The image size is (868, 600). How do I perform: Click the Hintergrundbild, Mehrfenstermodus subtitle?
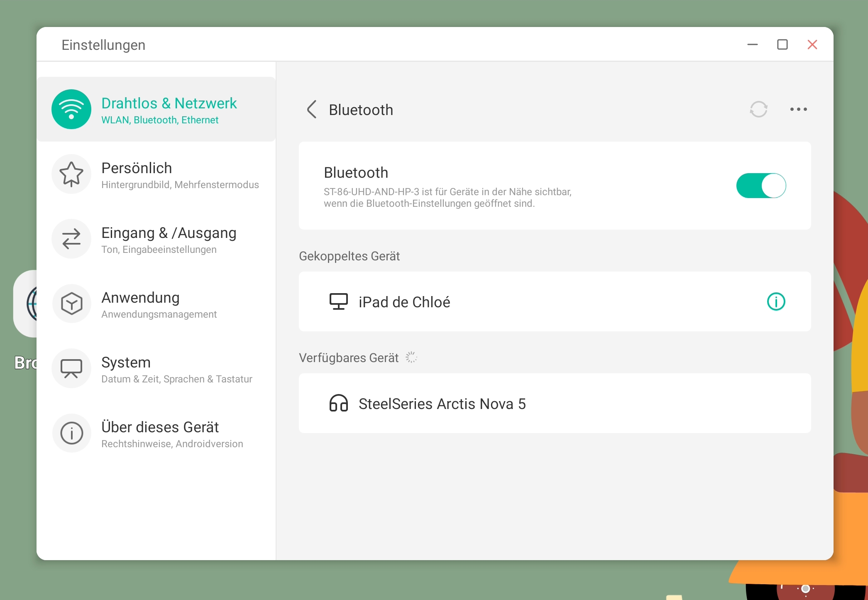pyautogui.click(x=180, y=185)
